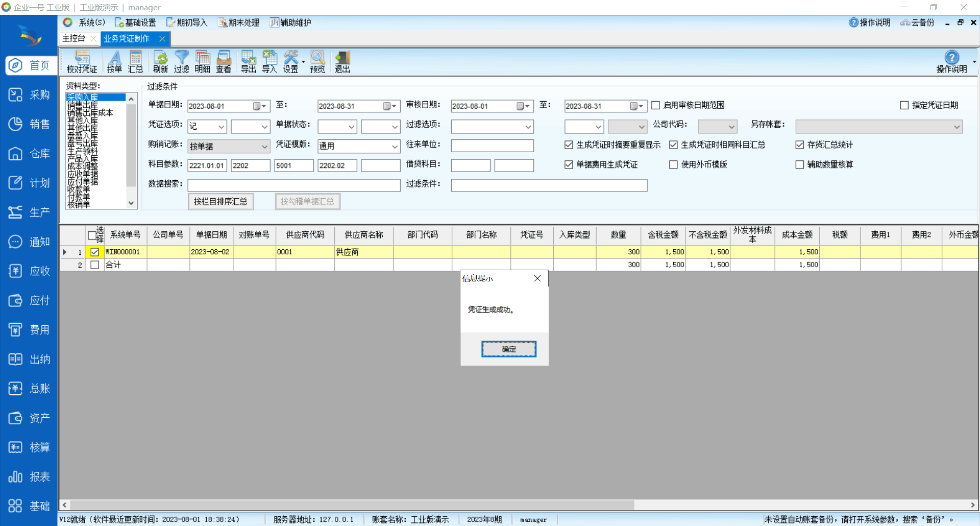Click the 预览 preview icon

[x=317, y=62]
